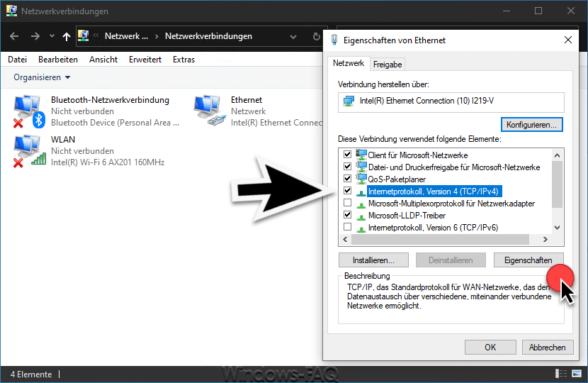Image resolution: width=588 pixels, height=383 pixels.
Task: Open the Datei menu
Action: [17, 60]
